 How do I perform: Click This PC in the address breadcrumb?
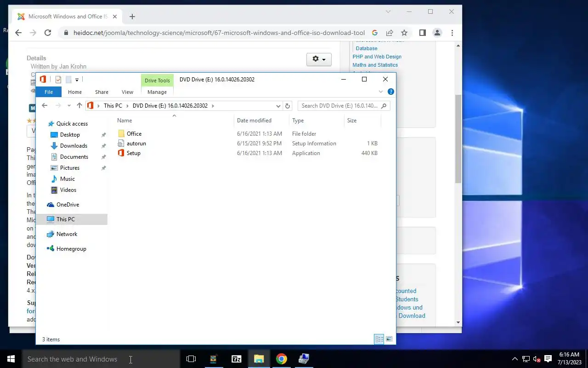click(113, 106)
